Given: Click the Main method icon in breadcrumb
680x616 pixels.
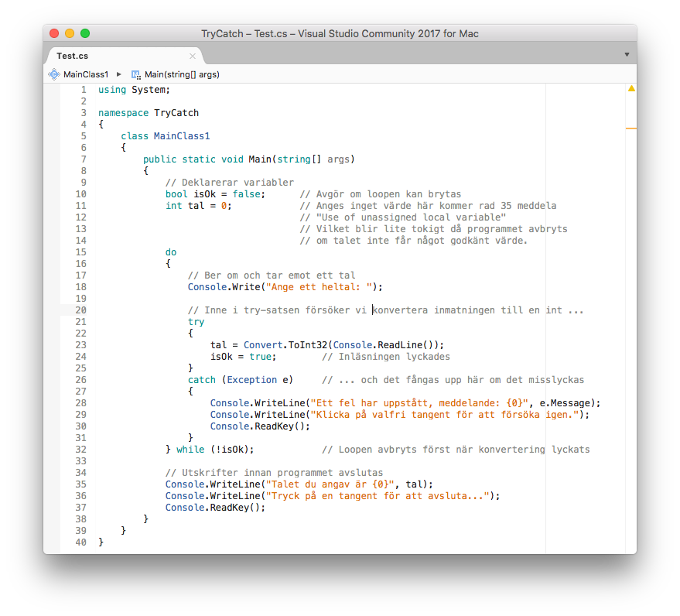Looking at the screenshot, I should click(x=136, y=74).
